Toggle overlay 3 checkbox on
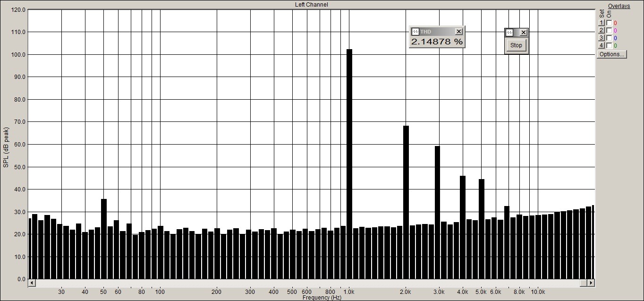 pyautogui.click(x=609, y=38)
